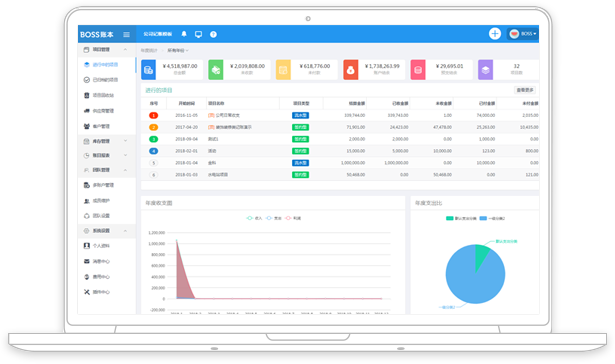Click the 47,478.00 amount cell
615x364 pixels.
pos(442,127)
